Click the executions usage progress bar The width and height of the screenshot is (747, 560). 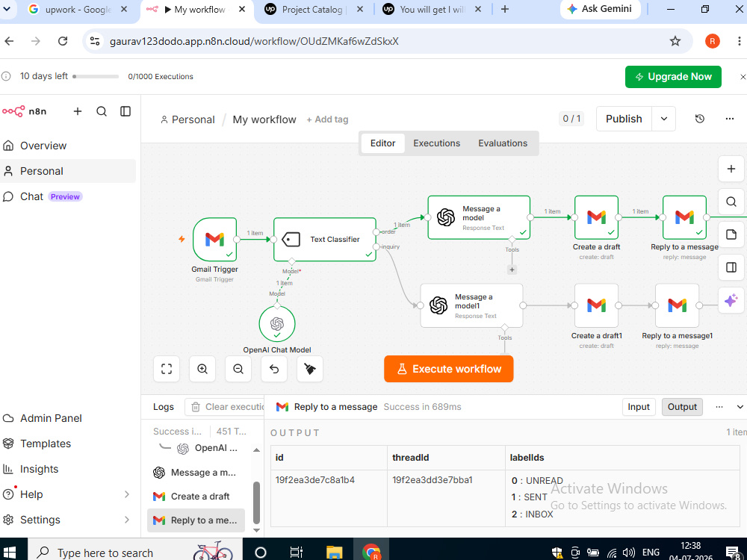[x=96, y=76]
